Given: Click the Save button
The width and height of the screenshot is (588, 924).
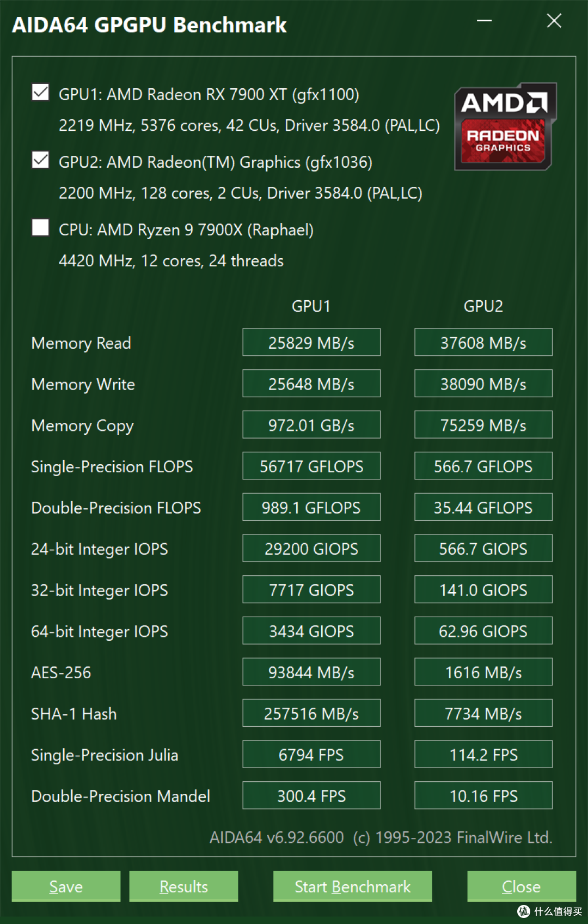Looking at the screenshot, I should pyautogui.click(x=65, y=886).
